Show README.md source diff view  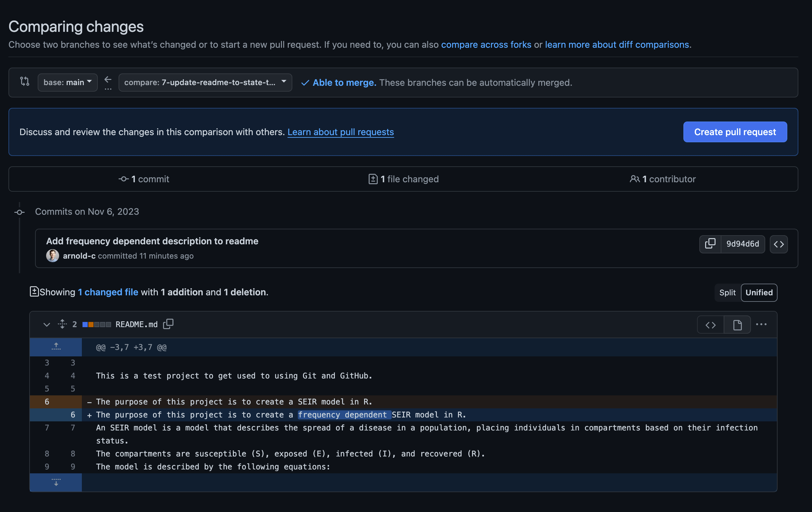point(711,325)
